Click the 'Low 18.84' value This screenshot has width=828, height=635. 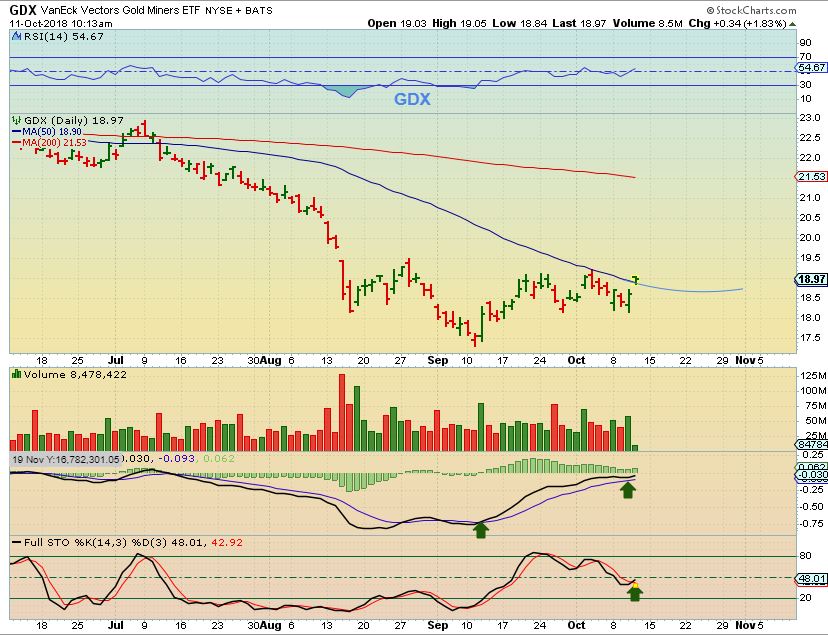pyautogui.click(x=520, y=24)
